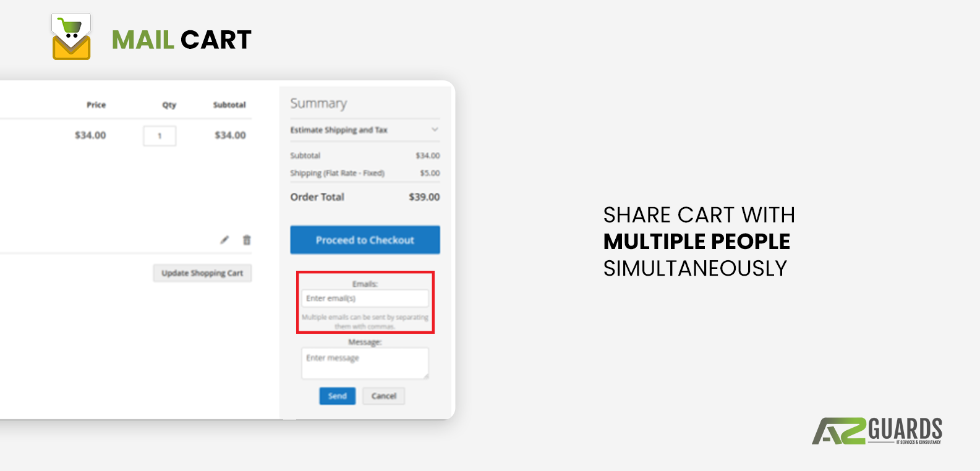Click the Price column header

[x=96, y=105]
